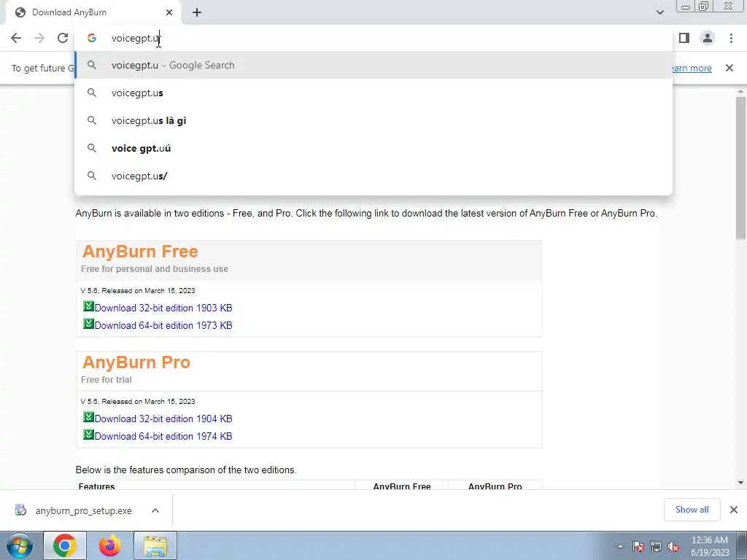This screenshot has height=560, width=747.
Task: Click 'Show all' downloads button
Action: pos(692,510)
